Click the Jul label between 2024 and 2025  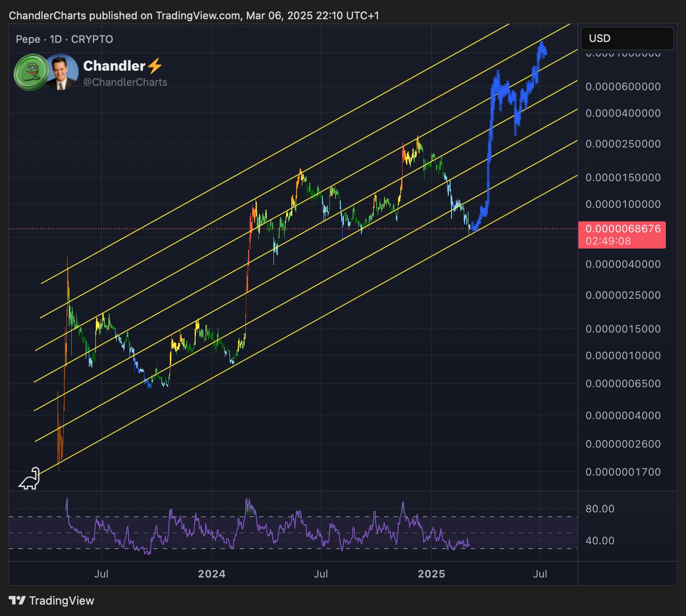click(x=321, y=574)
